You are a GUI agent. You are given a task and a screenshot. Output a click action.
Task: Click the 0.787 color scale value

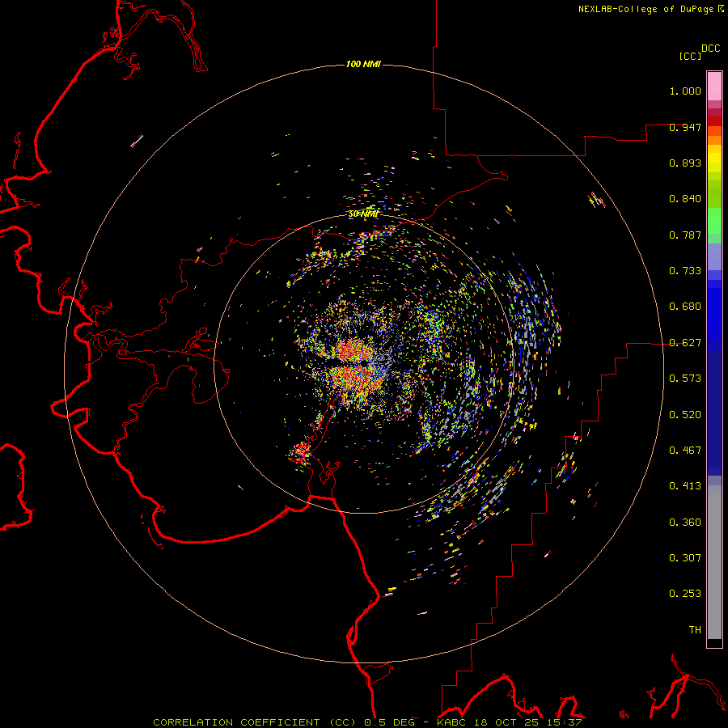pyautogui.click(x=685, y=235)
